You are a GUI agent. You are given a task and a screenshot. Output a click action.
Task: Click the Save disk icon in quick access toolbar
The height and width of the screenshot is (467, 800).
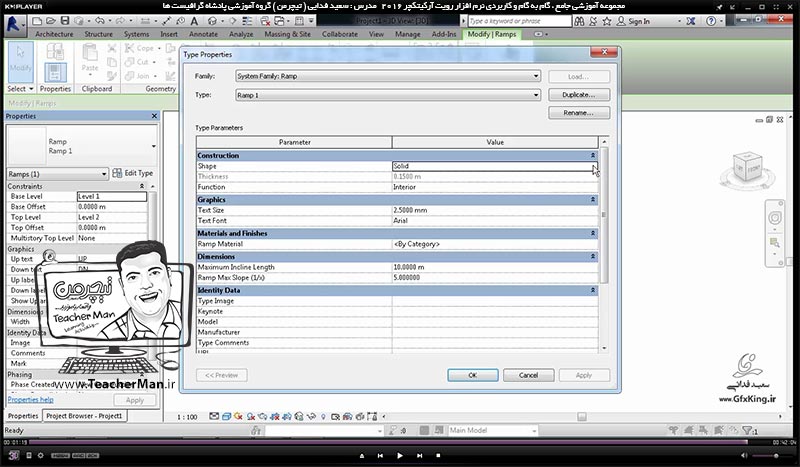[65, 21]
